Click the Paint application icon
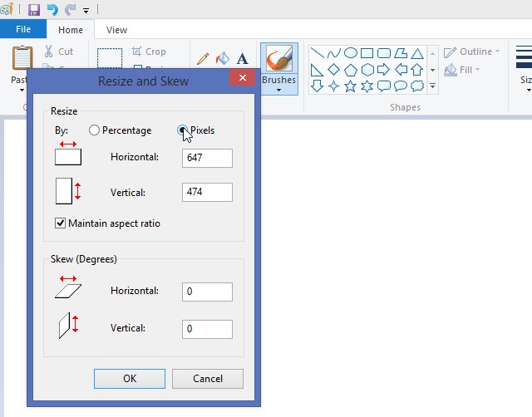The height and width of the screenshot is (417, 532). [x=7, y=9]
